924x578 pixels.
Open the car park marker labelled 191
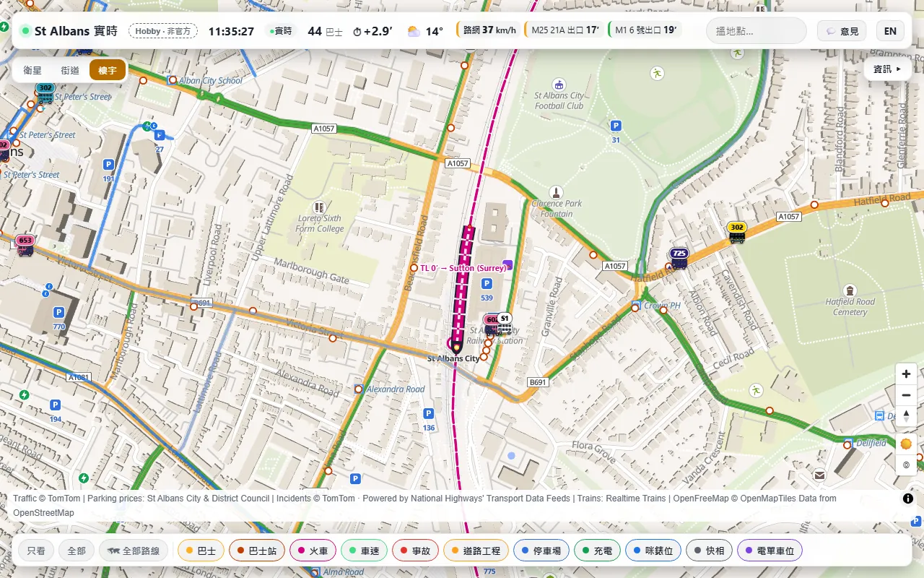(x=108, y=169)
